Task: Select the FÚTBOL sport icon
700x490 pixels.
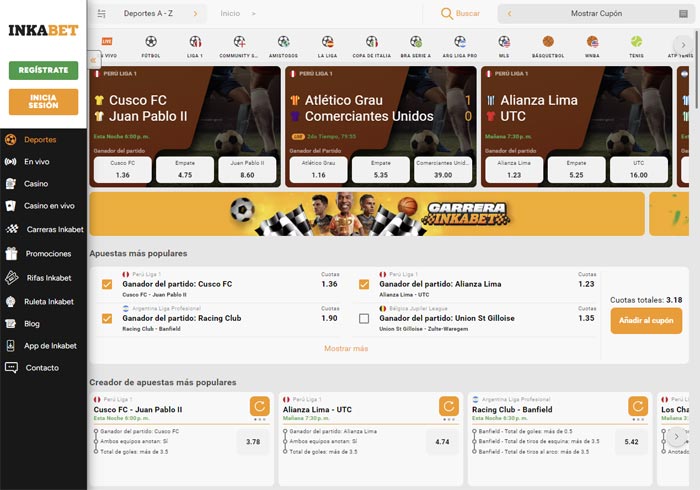Action: (x=151, y=42)
